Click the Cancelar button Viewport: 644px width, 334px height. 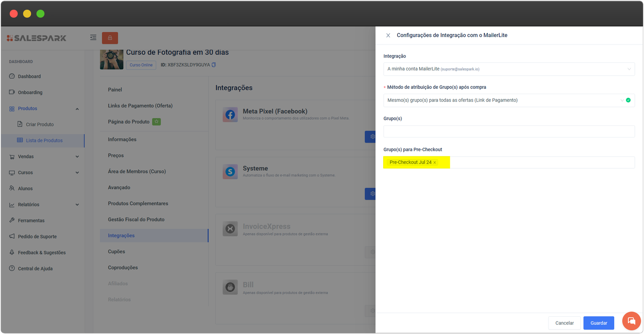[x=564, y=323]
